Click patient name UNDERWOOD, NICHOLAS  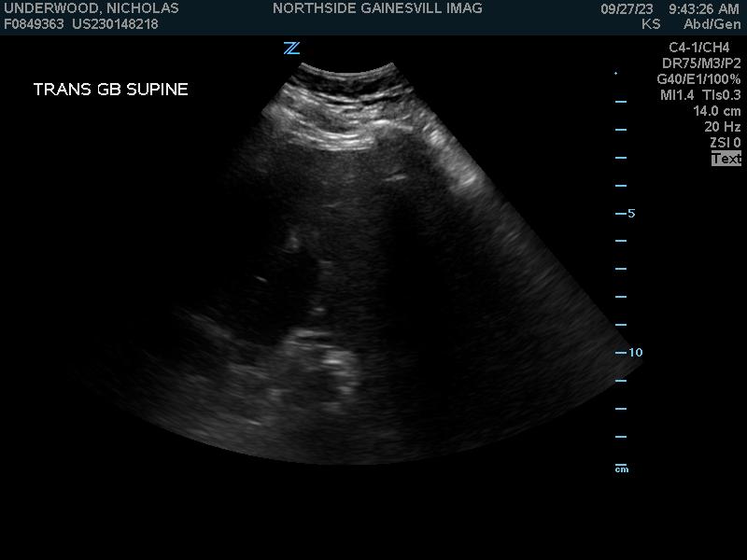[x=92, y=8]
